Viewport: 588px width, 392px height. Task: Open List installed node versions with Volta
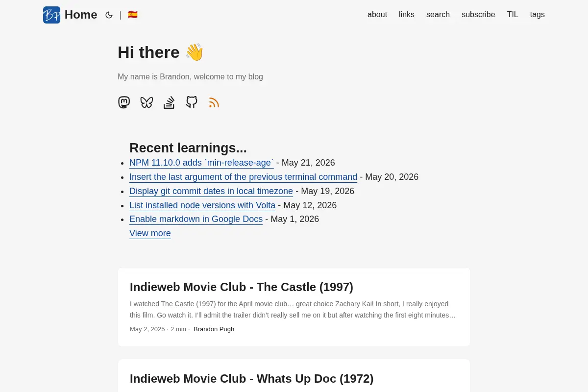[202, 205]
